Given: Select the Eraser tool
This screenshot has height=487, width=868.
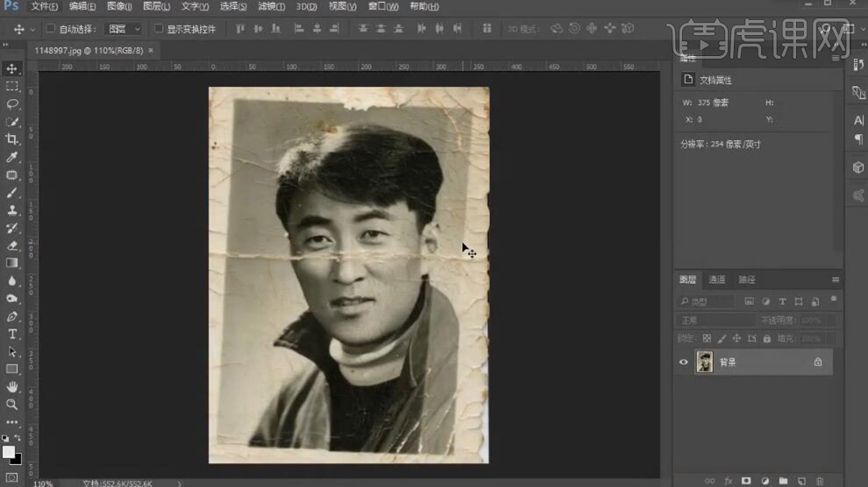Looking at the screenshot, I should click(11, 245).
